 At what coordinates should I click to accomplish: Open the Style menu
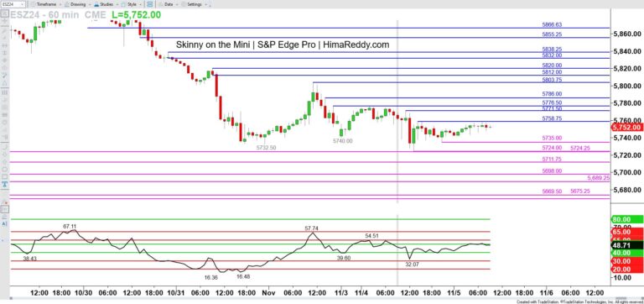[x=132, y=4]
